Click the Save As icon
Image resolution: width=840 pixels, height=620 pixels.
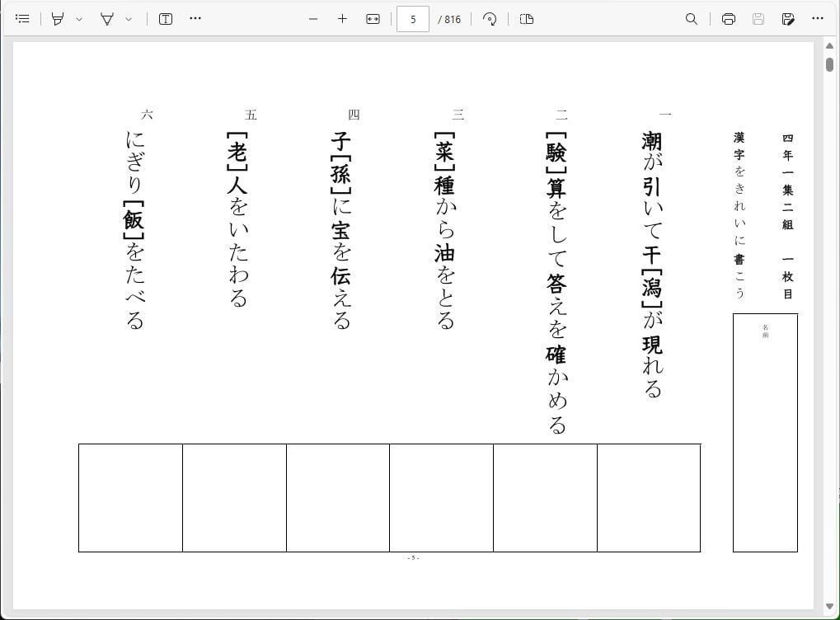[x=788, y=19]
